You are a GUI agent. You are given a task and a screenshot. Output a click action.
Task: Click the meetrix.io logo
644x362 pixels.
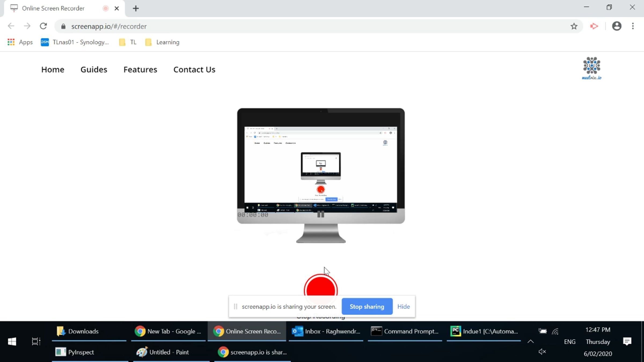click(x=592, y=68)
